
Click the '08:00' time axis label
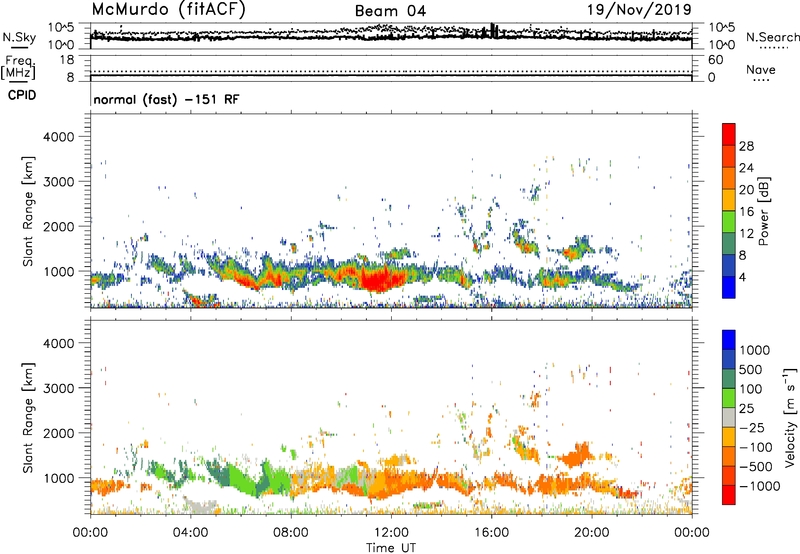pos(291,533)
